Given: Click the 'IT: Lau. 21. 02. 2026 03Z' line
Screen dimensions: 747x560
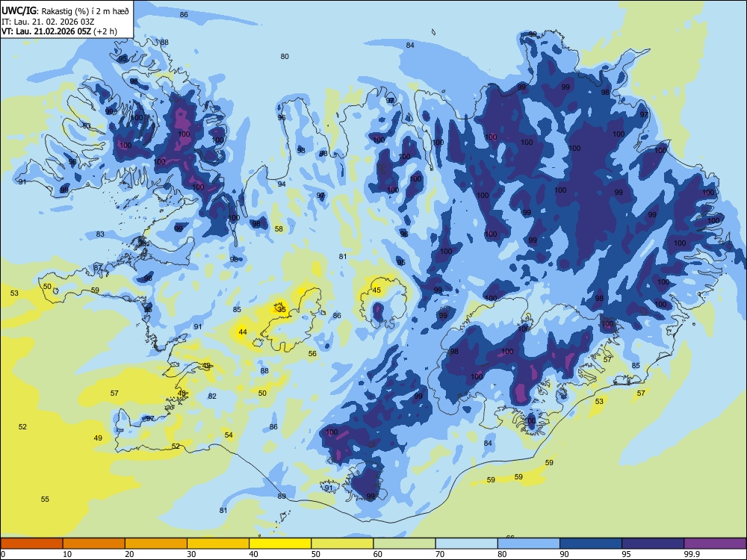Looking at the screenshot, I should pos(46,21).
